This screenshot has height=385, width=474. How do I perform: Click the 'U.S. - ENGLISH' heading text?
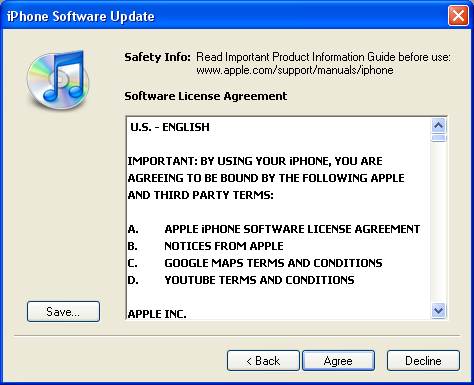point(170,127)
